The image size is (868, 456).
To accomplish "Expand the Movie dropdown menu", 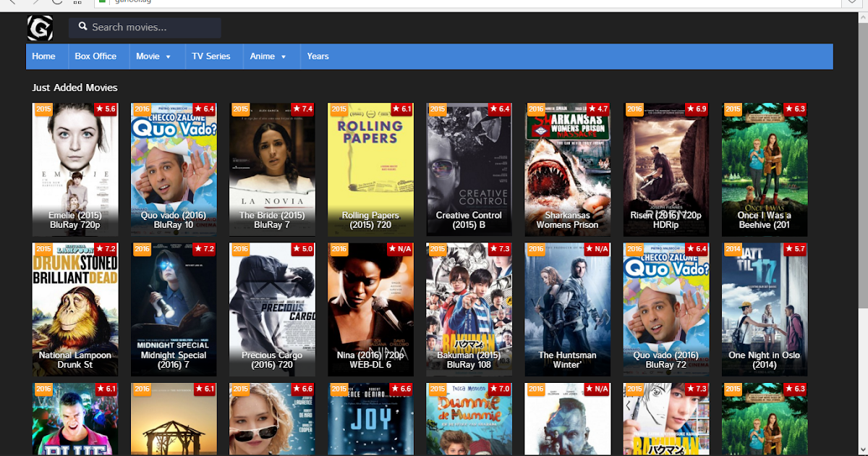I will point(153,56).
